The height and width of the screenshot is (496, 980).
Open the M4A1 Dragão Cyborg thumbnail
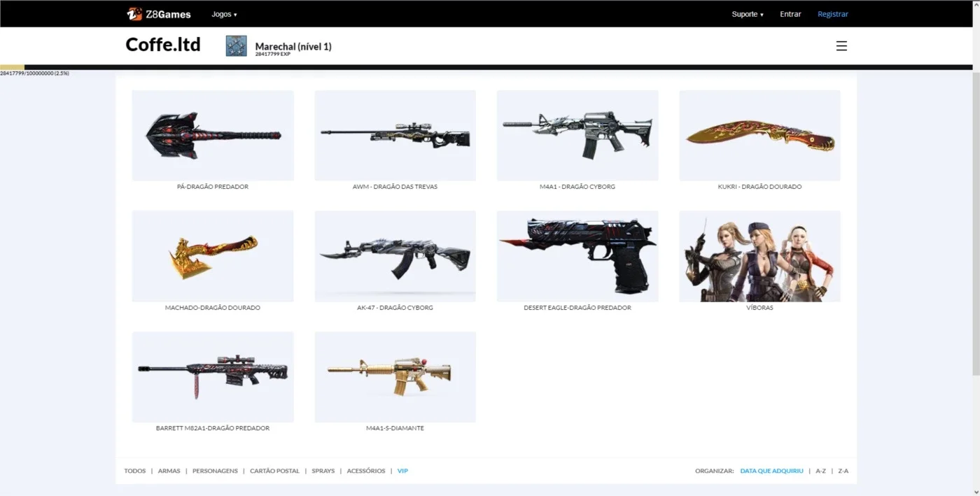[x=577, y=135]
